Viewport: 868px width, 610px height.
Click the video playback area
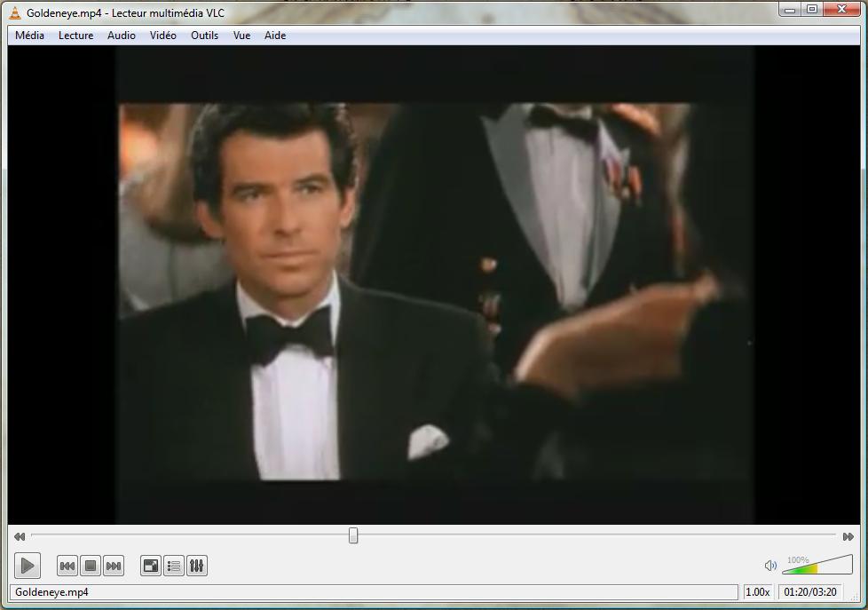pos(434,285)
